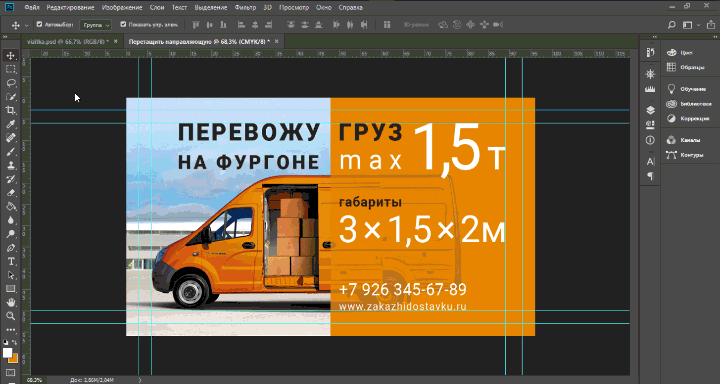This screenshot has width=720, height=384.
Task: Switch to the vizitka.psd tab
Action: pyautogui.click(x=68, y=41)
